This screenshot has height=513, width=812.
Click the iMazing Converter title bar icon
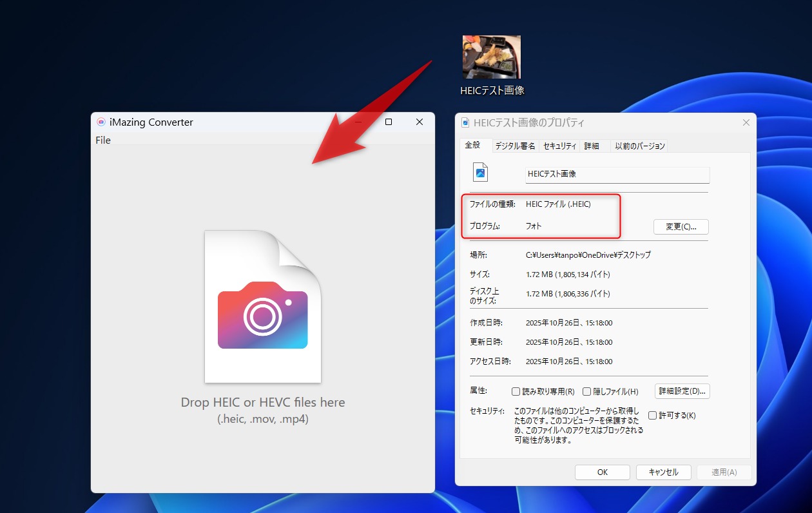tap(102, 122)
